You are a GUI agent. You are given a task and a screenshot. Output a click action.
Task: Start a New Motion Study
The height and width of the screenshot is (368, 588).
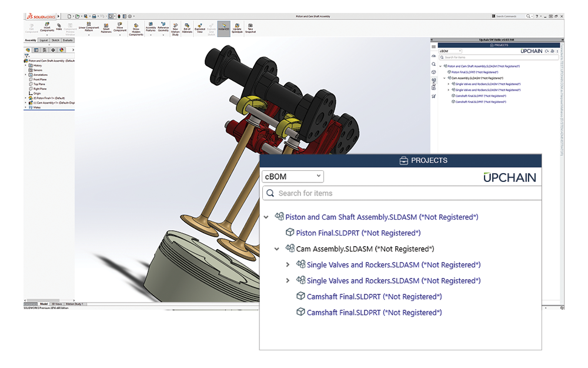click(x=175, y=29)
